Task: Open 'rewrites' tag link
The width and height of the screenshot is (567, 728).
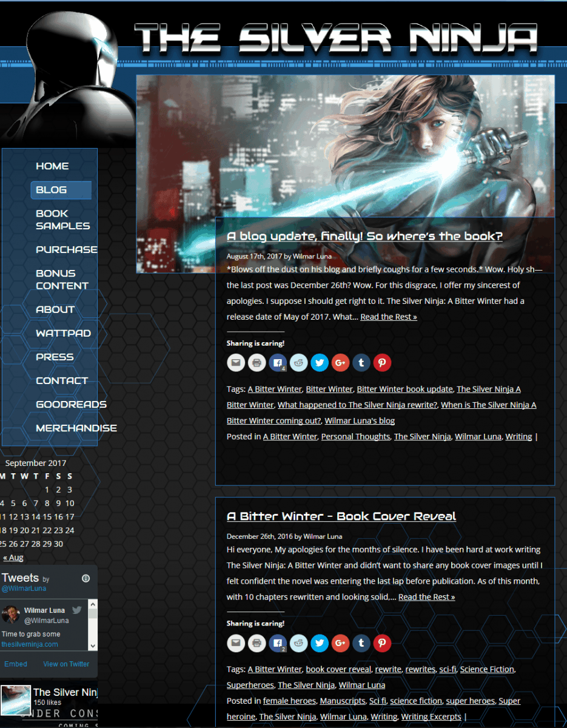Action: [420, 669]
